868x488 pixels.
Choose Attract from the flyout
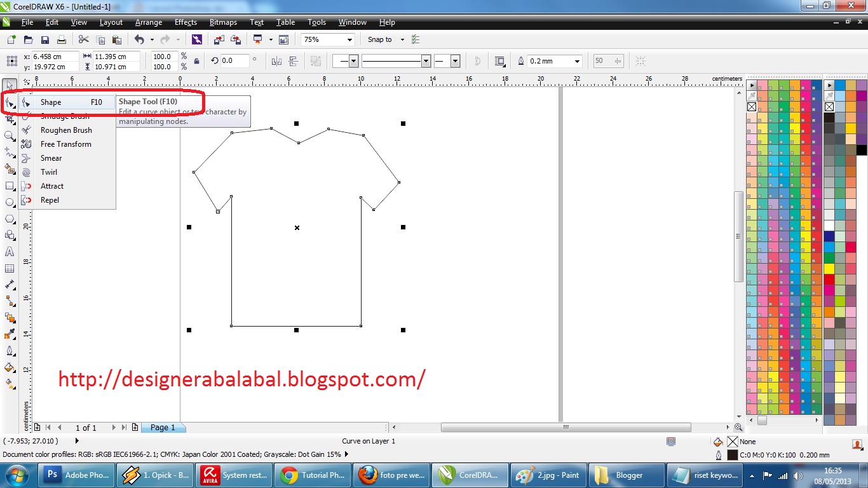tap(67, 186)
